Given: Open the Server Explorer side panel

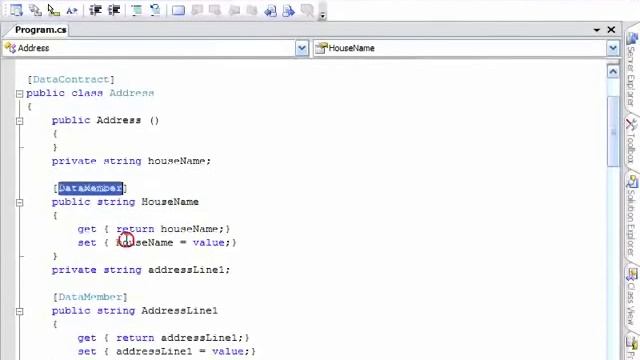Looking at the screenshot, I should point(632,69).
